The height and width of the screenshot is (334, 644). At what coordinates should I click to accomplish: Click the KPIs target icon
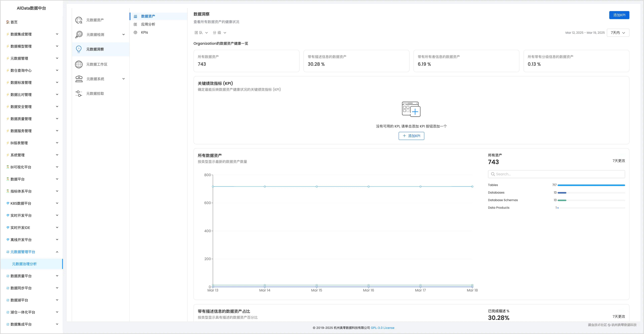[136, 32]
